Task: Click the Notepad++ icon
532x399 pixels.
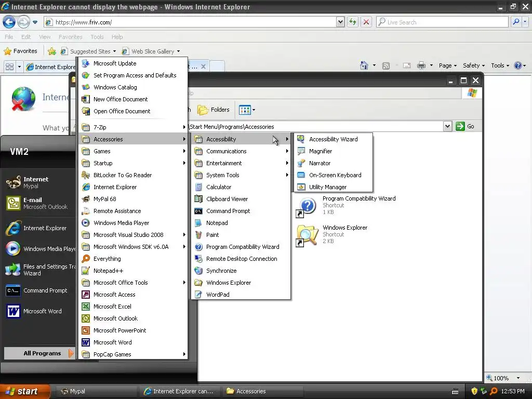Action: [x=86, y=271]
